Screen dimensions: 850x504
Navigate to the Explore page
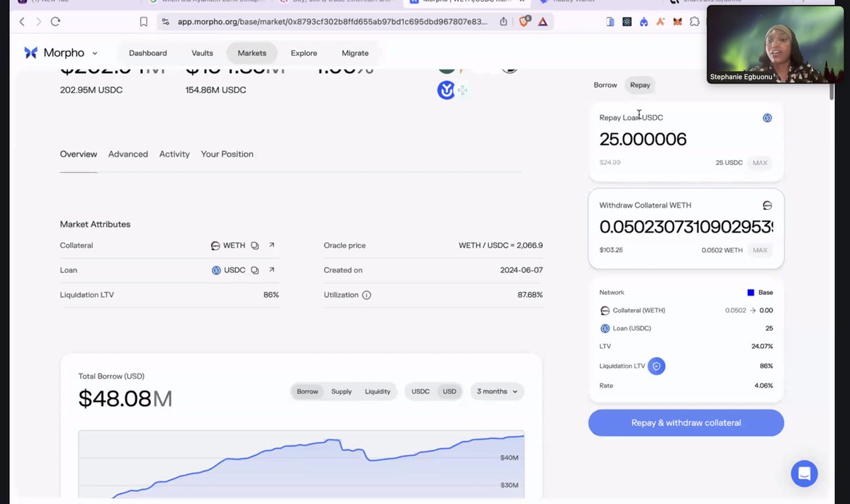coord(303,53)
